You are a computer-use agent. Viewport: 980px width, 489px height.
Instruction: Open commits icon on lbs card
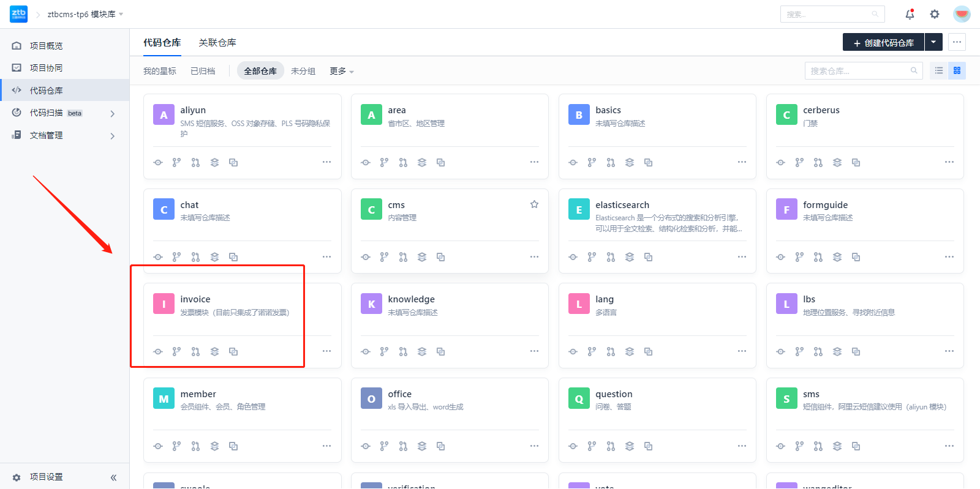point(781,351)
